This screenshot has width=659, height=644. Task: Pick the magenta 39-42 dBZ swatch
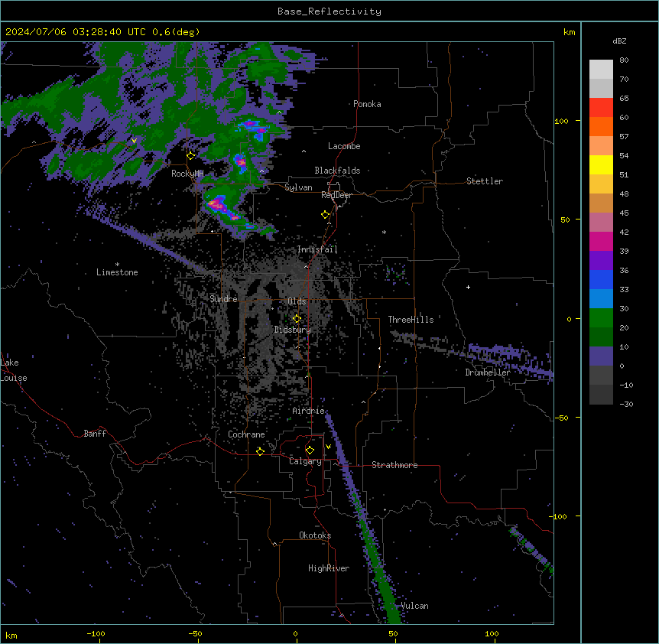[601, 241]
